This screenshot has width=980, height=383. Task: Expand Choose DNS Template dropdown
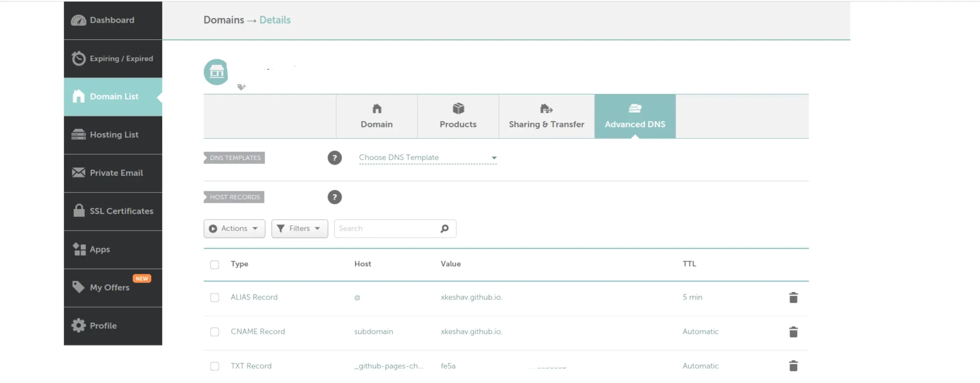[428, 158]
